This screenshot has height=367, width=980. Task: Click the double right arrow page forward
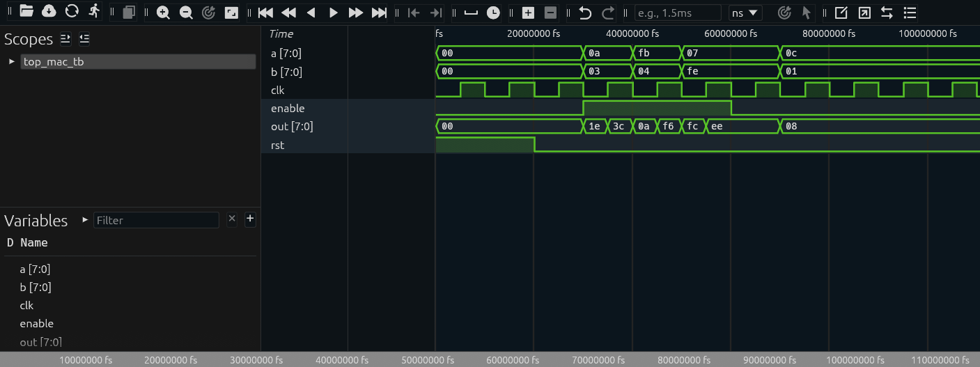point(356,13)
